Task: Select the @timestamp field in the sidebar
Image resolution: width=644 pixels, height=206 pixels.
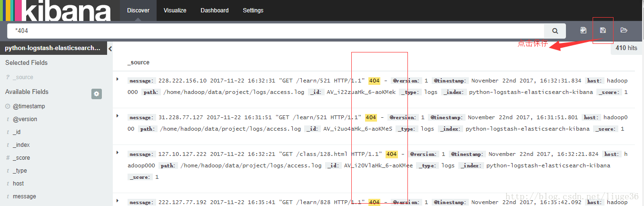Action: pos(29,106)
